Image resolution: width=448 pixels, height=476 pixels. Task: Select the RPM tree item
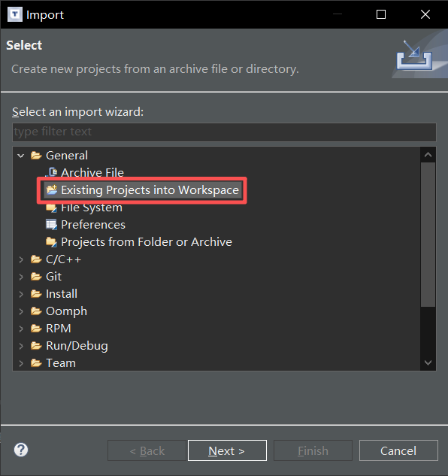(x=59, y=329)
